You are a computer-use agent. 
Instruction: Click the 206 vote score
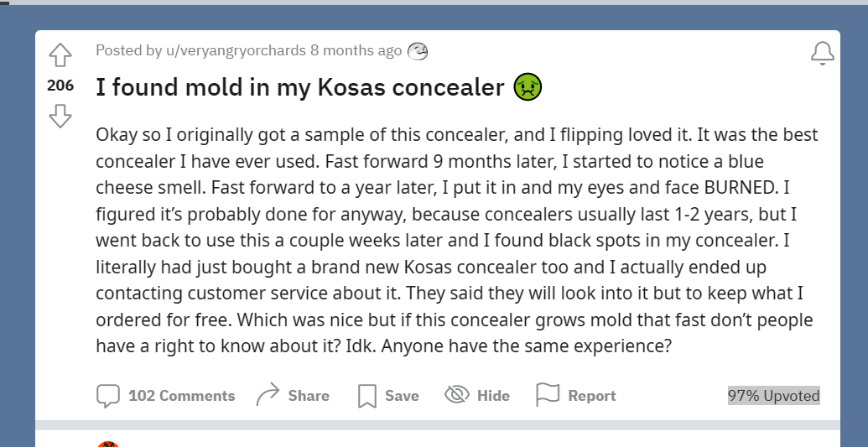(60, 86)
